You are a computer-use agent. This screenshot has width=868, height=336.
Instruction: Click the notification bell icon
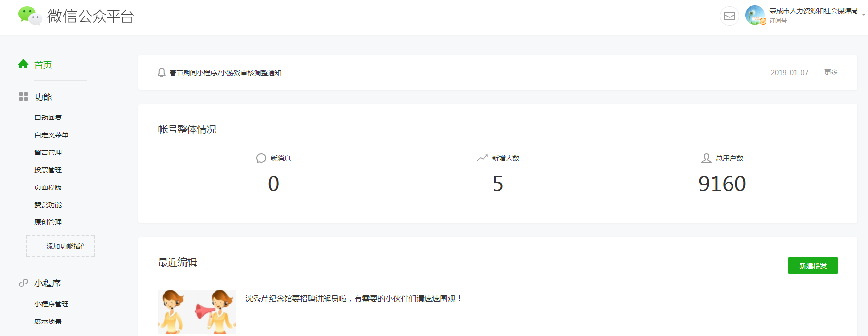click(162, 73)
